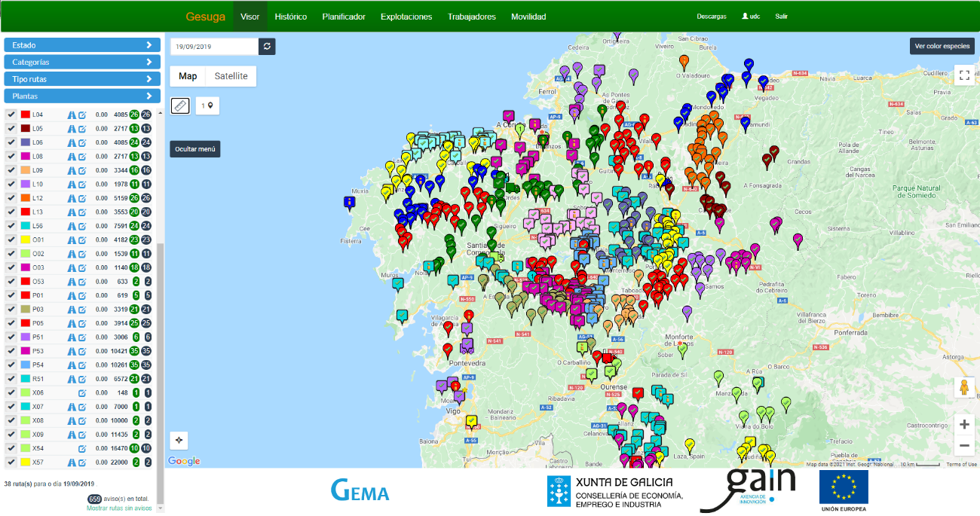Toggle fullscreen map view
The image size is (980, 516).
964,75
